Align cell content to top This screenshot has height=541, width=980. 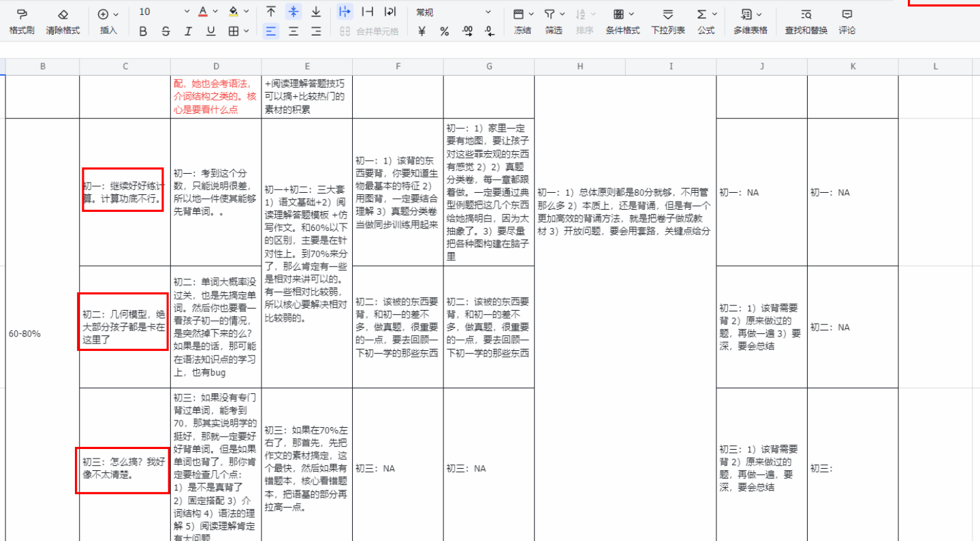pos(271,12)
